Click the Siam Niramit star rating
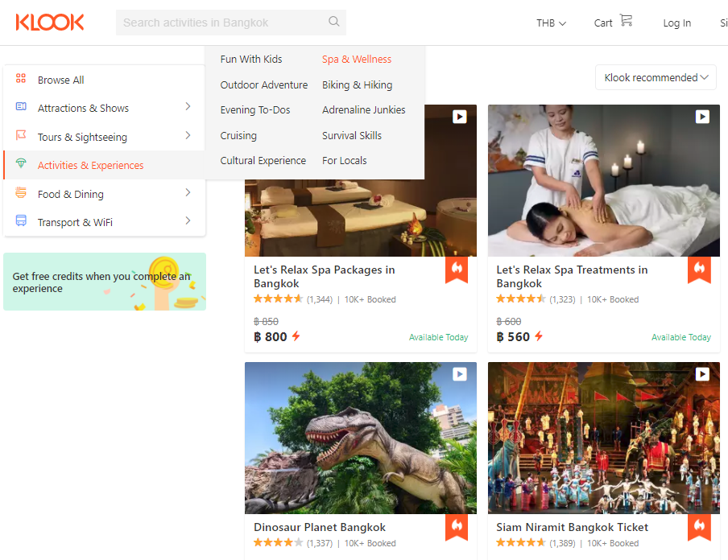728x560 pixels. pyautogui.click(x=521, y=543)
